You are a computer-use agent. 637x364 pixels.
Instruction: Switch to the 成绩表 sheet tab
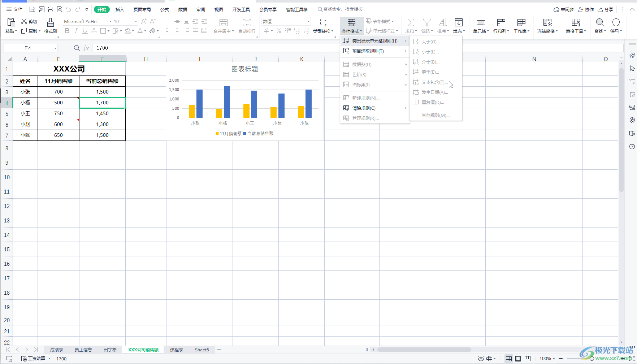click(x=57, y=350)
